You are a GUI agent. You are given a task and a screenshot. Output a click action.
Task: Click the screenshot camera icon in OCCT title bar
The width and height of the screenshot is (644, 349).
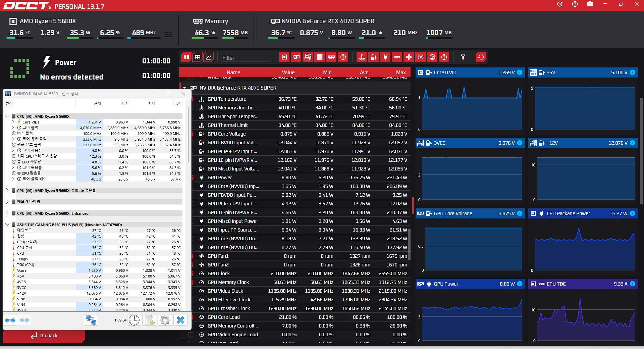coord(590,4)
